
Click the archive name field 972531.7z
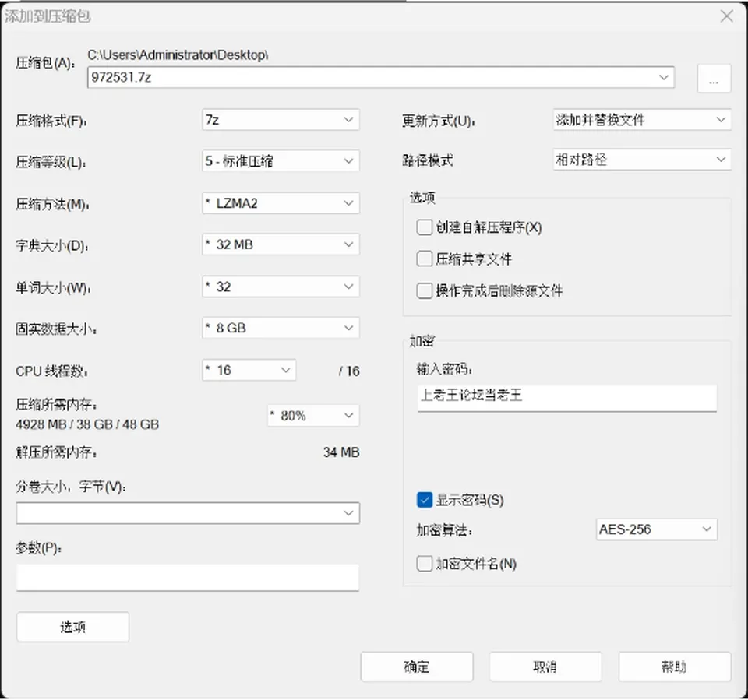coord(381,77)
